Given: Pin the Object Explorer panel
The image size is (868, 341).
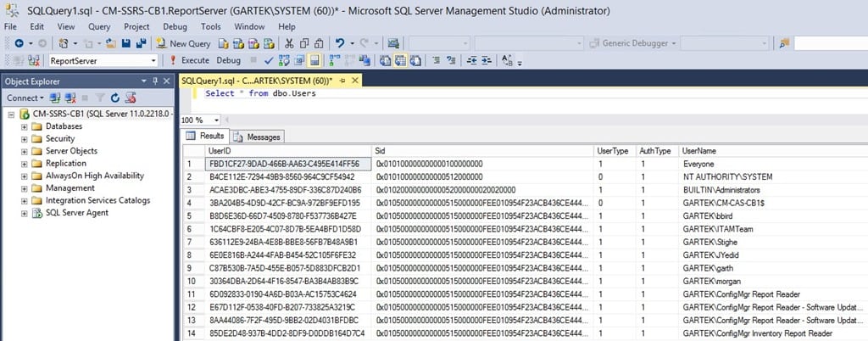Looking at the screenshot, I should 154,81.
